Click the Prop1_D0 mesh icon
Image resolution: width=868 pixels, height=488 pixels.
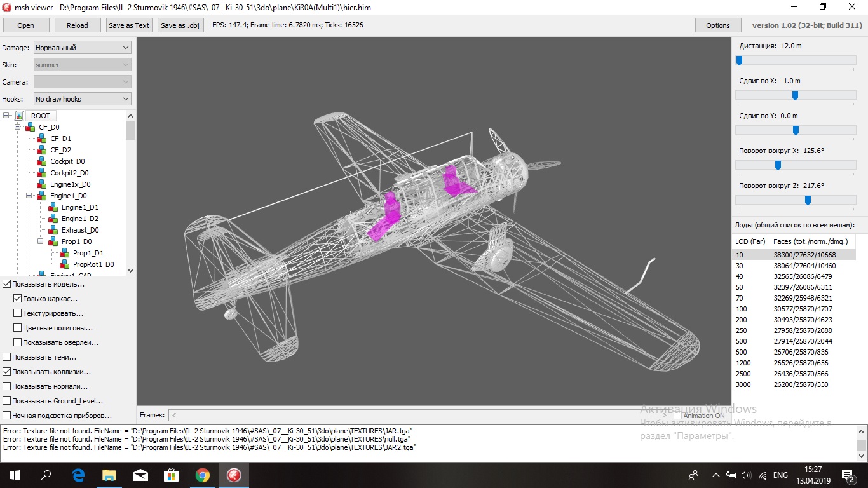tap(53, 241)
